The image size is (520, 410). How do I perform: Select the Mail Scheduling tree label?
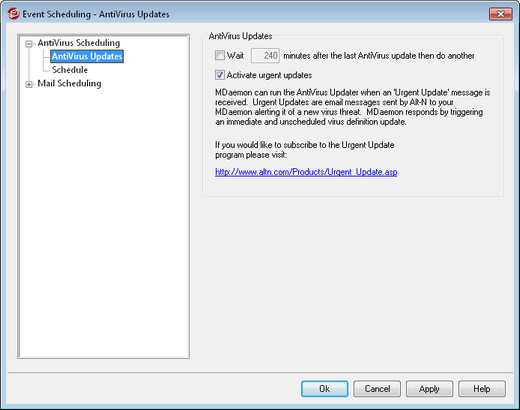click(69, 83)
